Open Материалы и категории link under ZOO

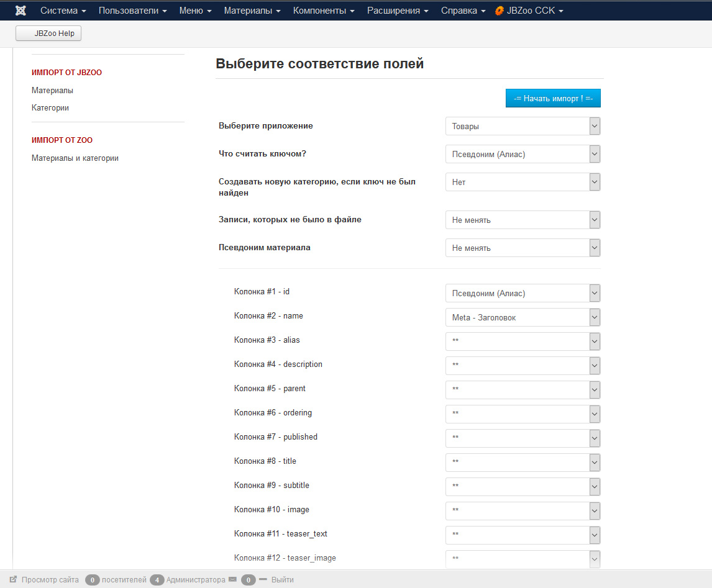(75, 158)
